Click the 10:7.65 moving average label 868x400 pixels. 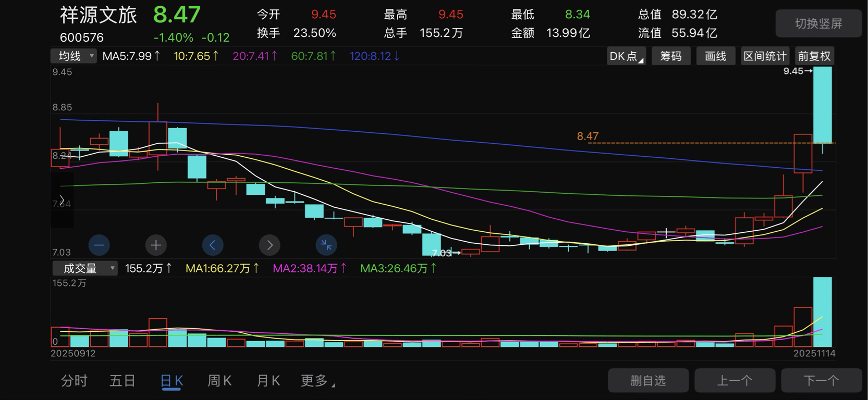pos(197,56)
